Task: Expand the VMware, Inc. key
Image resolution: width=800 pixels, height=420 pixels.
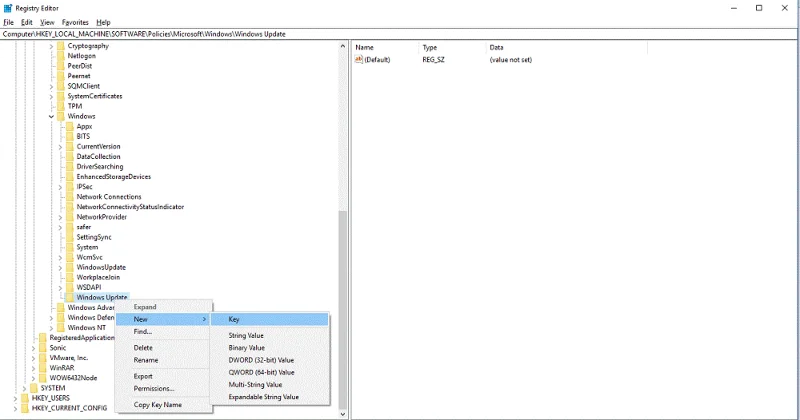Action: pyautogui.click(x=33, y=358)
